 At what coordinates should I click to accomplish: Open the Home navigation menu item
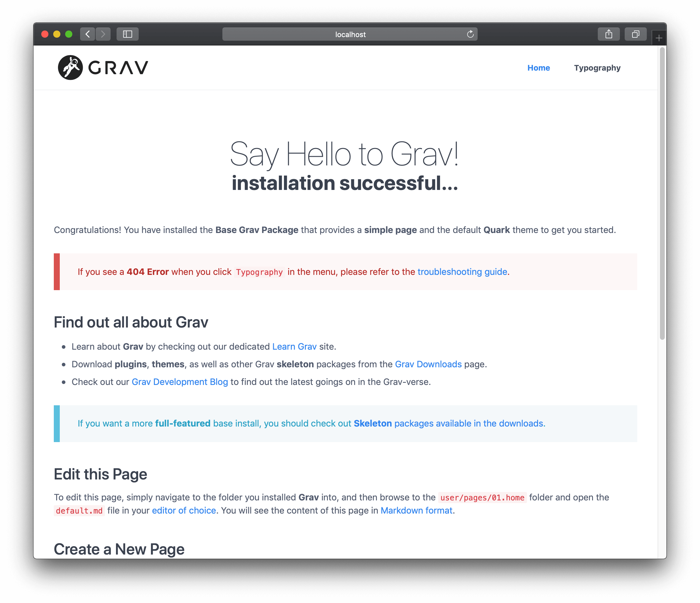[539, 67]
